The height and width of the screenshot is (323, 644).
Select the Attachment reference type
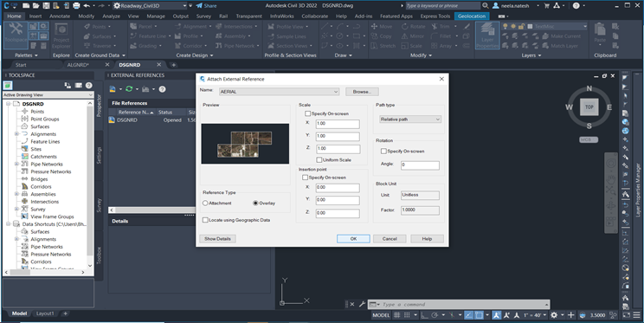coord(205,203)
